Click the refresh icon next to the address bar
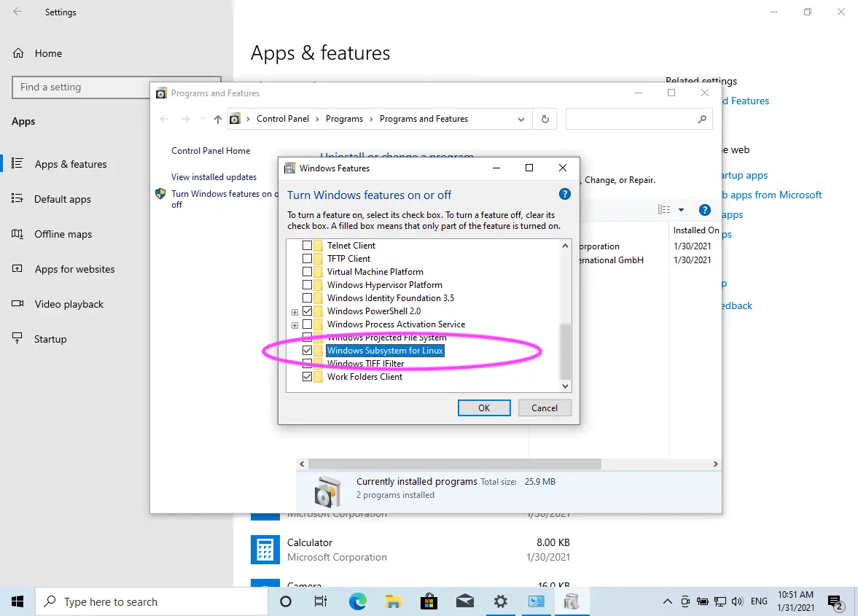This screenshot has height=616, width=858. point(545,118)
